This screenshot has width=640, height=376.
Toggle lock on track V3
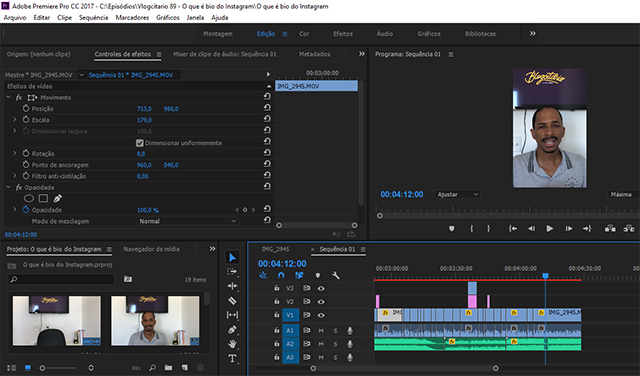tap(277, 288)
